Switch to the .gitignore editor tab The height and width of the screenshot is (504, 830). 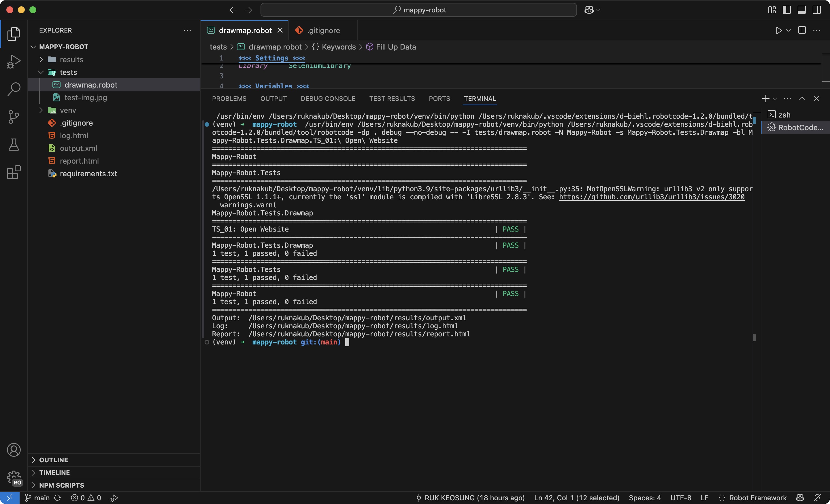pos(323,30)
